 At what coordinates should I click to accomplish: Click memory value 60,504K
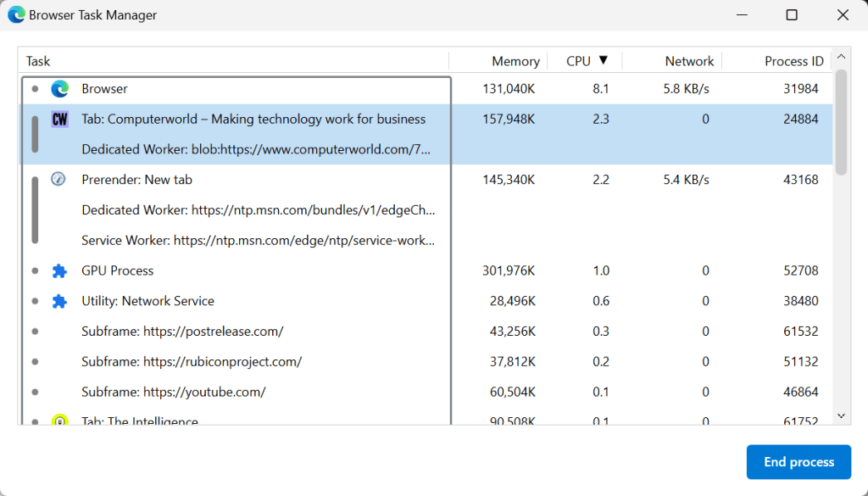[513, 392]
